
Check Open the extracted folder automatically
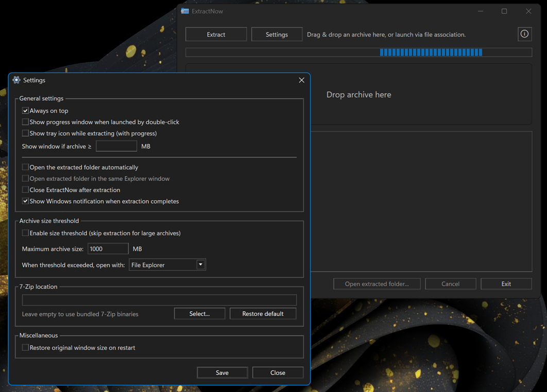(25, 167)
